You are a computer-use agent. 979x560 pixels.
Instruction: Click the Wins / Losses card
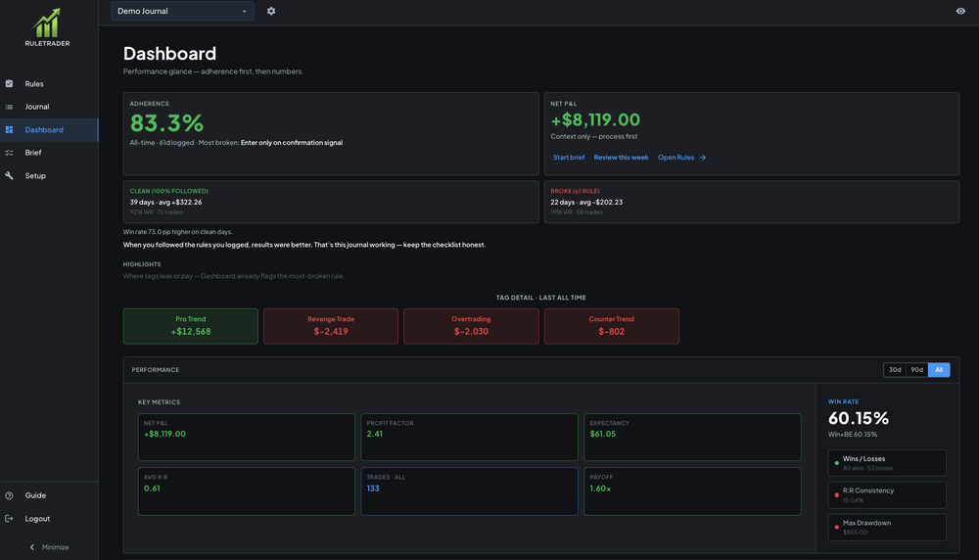coord(887,463)
